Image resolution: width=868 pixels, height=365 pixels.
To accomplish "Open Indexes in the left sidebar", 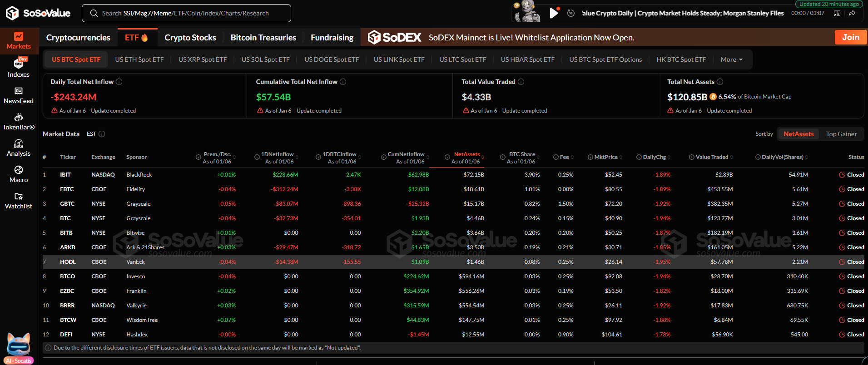I will pyautogui.click(x=19, y=68).
